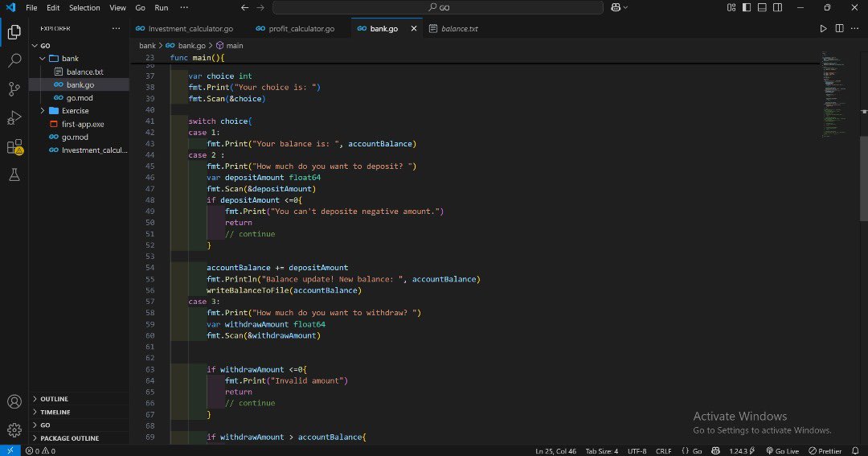The width and height of the screenshot is (868, 456).
Task: Open the Run menu
Action: click(x=161, y=8)
